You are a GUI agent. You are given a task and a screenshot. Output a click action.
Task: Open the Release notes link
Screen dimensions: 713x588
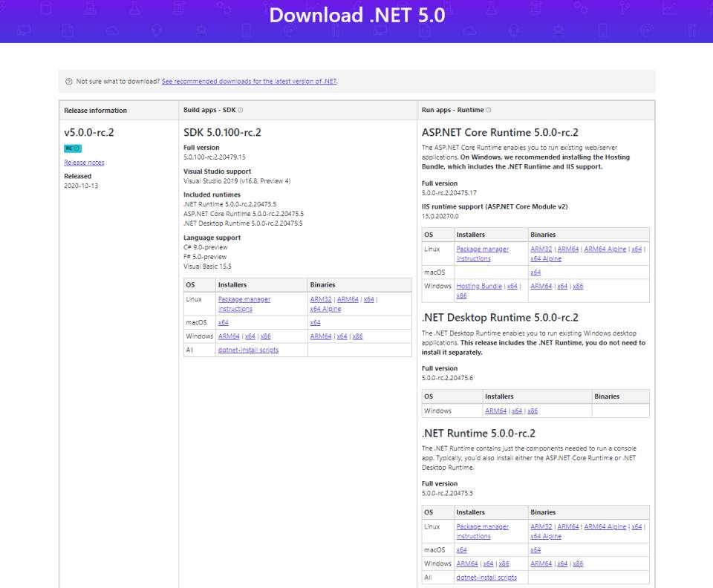pos(84,163)
